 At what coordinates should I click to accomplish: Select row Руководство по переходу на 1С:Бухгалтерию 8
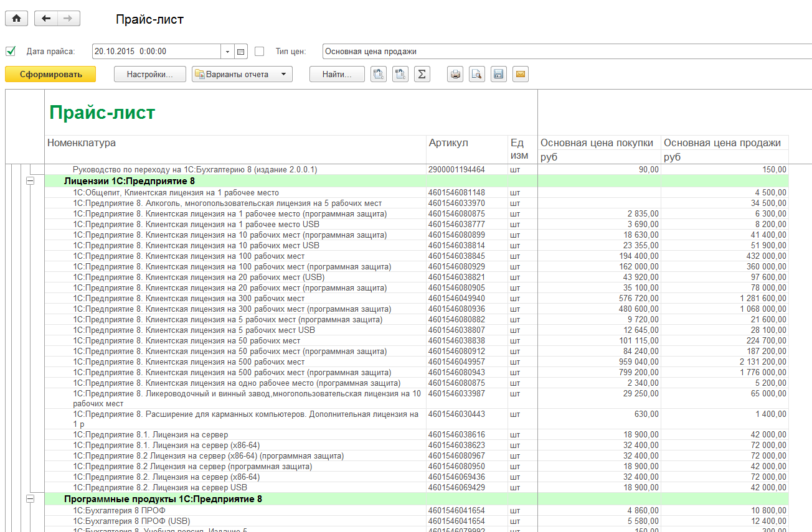point(417,170)
